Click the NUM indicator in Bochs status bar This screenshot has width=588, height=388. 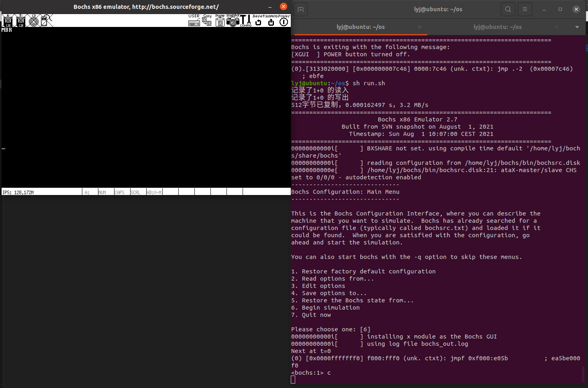click(x=102, y=192)
